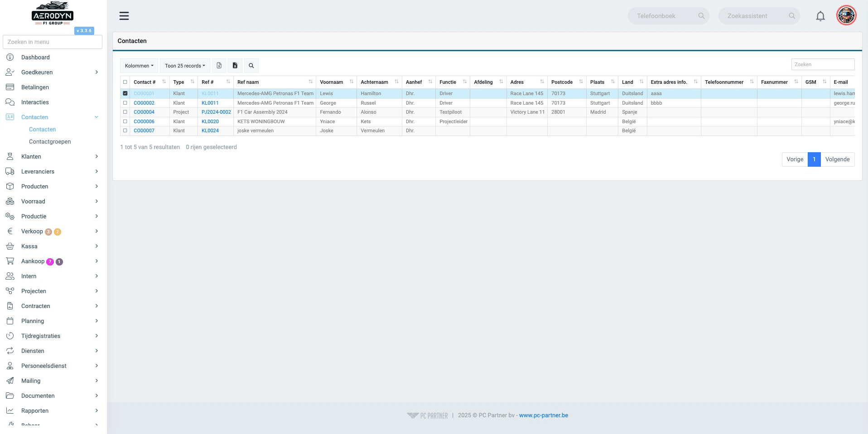Focus the Zoeken in menu field
The image size is (868, 434).
point(53,42)
